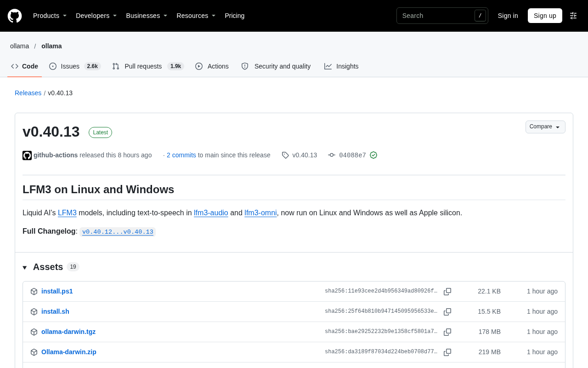Screen dimensions: 588x368
Task: Open the ollama owner profile link
Action: tap(19, 46)
